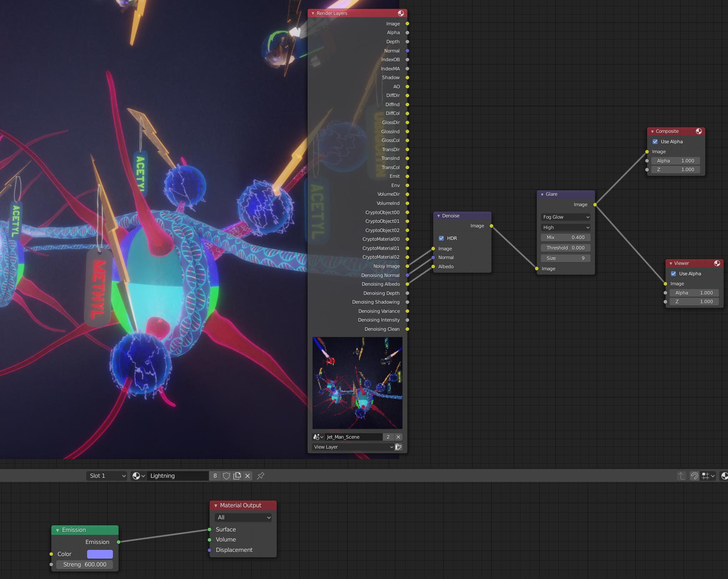Uncheck Use Alpha in Viewer node
This screenshot has width=728, height=579.
tap(673, 274)
